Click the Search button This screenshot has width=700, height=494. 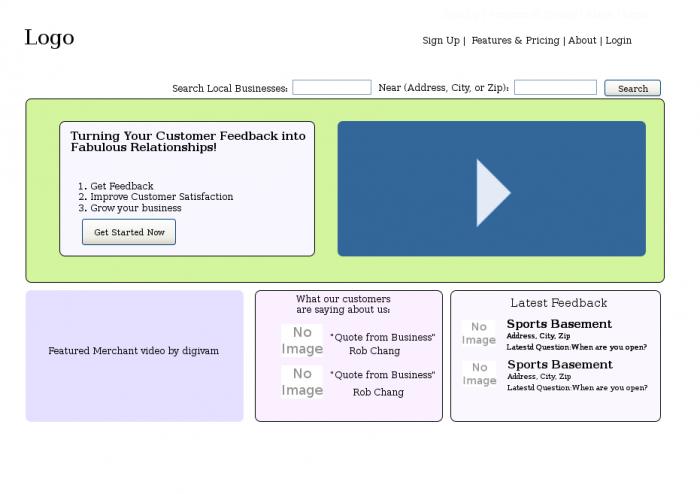tap(633, 88)
